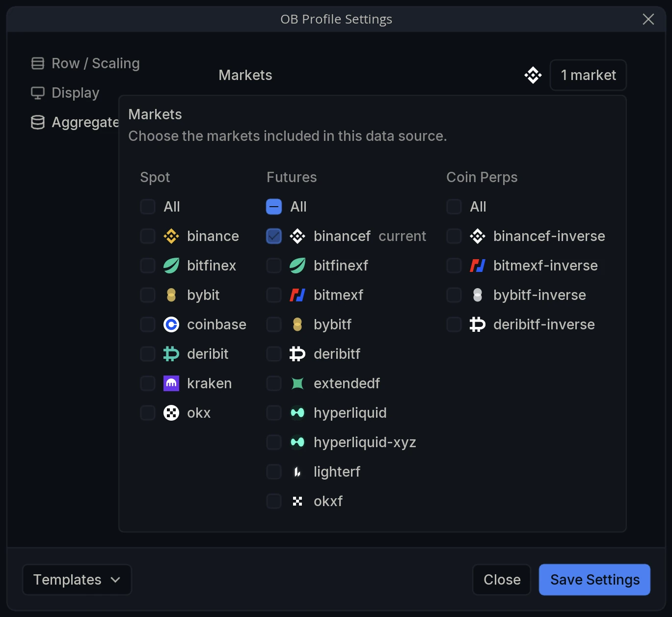Viewport: 672px width, 617px height.
Task: Switch to Row / Scaling section
Action: click(x=85, y=63)
